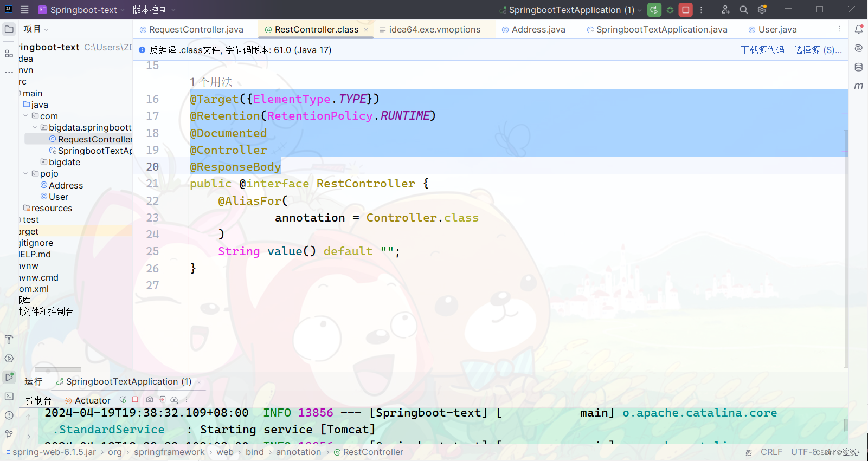Click the 1 个用法 usages hint
This screenshot has width=868, height=461.
[x=211, y=82]
